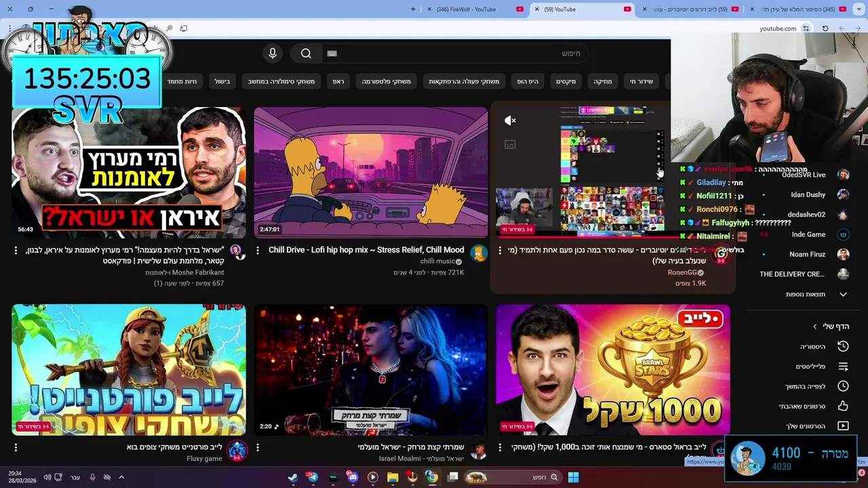This screenshot has width=868, height=488.
Task: Select the משחקי סימולציה במחשב chip
Action: tap(281, 81)
